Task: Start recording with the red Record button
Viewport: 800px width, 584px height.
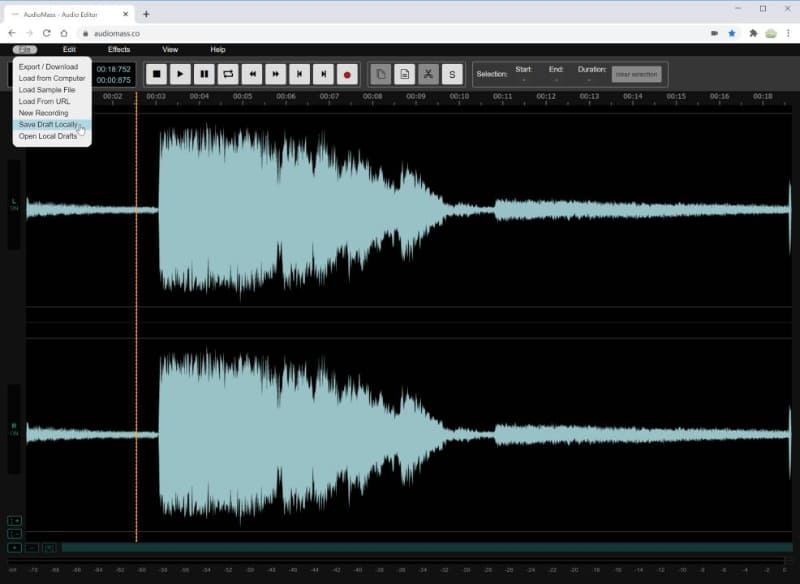Action: click(x=347, y=74)
